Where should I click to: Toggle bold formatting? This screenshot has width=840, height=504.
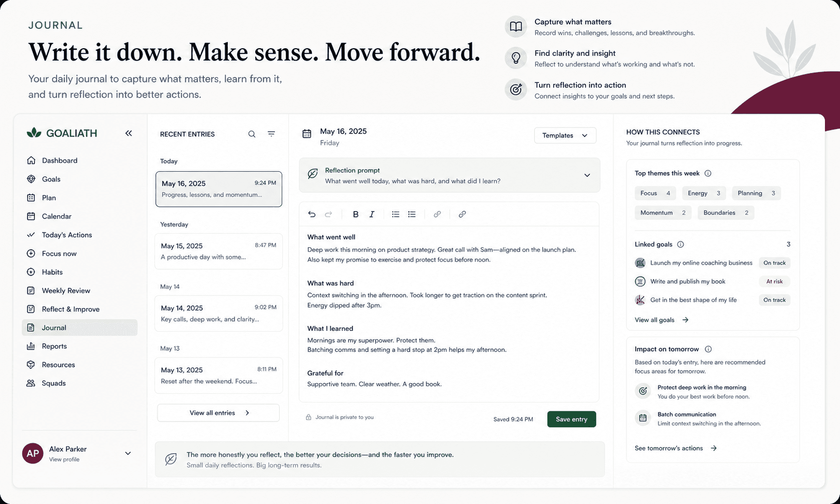(x=355, y=214)
